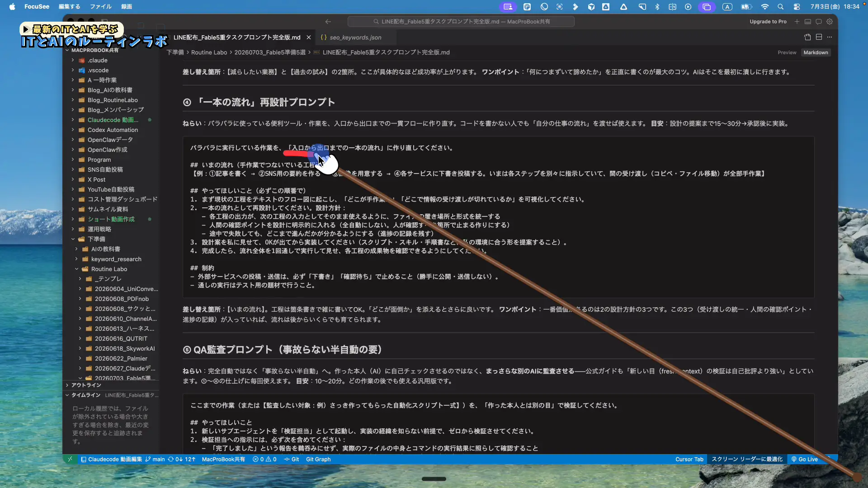Open the new agent plus icon

(797, 21)
